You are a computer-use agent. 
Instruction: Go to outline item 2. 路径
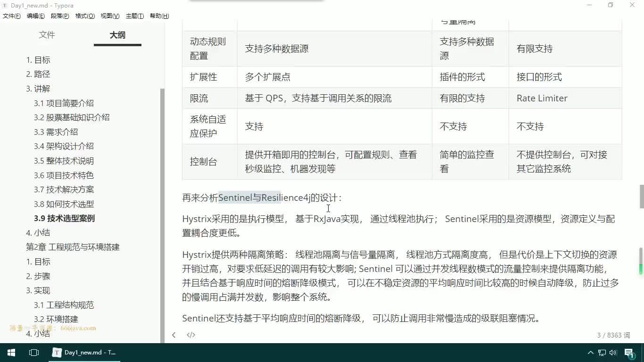point(38,74)
